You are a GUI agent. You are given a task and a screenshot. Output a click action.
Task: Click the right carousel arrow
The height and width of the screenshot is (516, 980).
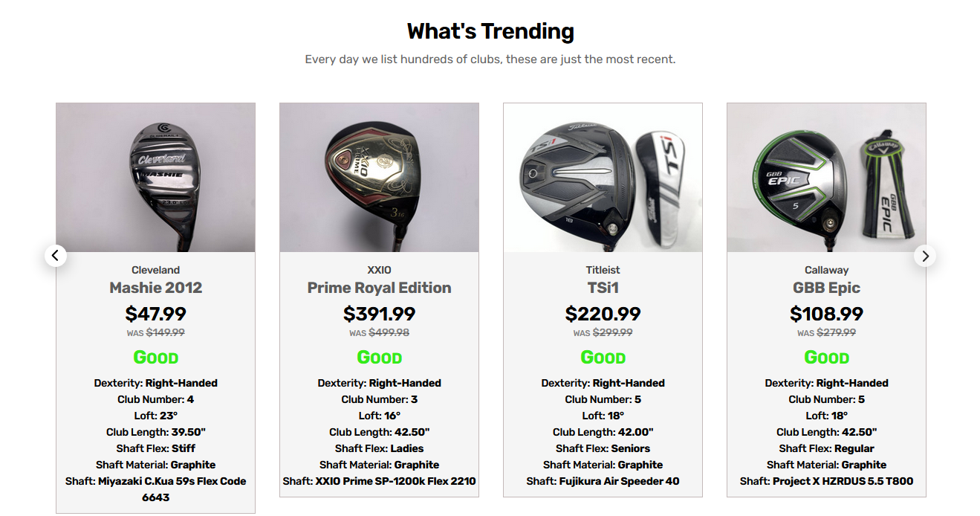pyautogui.click(x=924, y=255)
